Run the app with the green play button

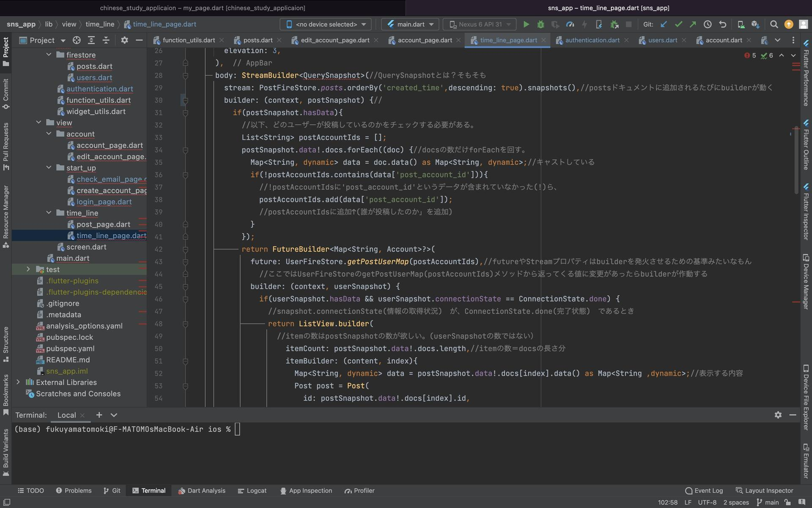click(526, 24)
